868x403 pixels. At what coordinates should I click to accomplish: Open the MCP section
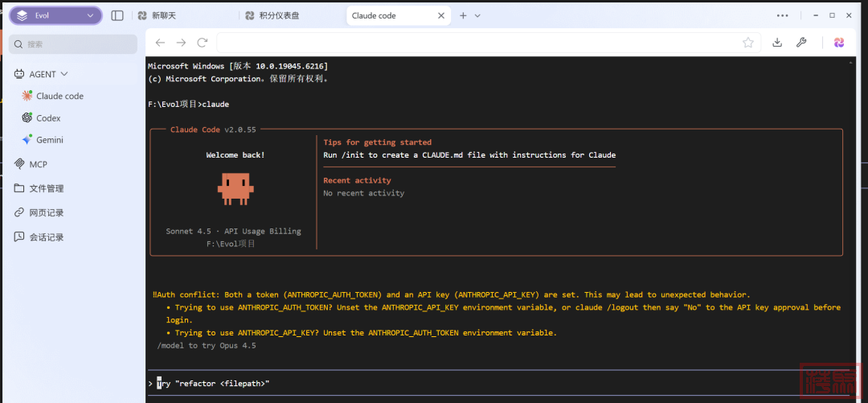click(38, 164)
